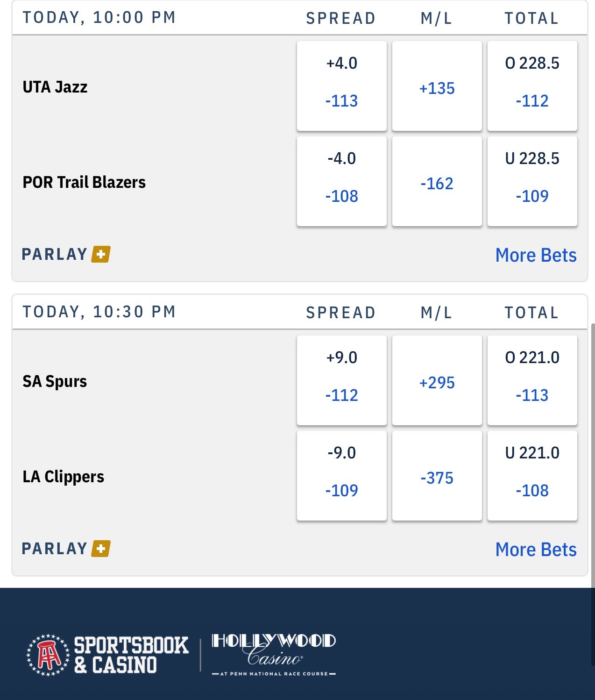Screen dimensions: 595x700
Task: Select LA Clippers -9.0 spread bet
Action: pyautogui.click(x=342, y=476)
